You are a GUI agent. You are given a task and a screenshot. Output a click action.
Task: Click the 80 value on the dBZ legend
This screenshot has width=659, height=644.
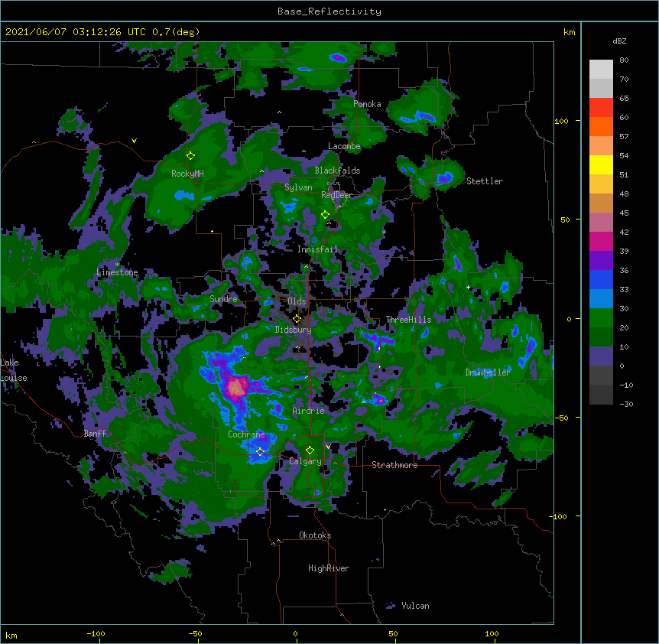point(624,60)
